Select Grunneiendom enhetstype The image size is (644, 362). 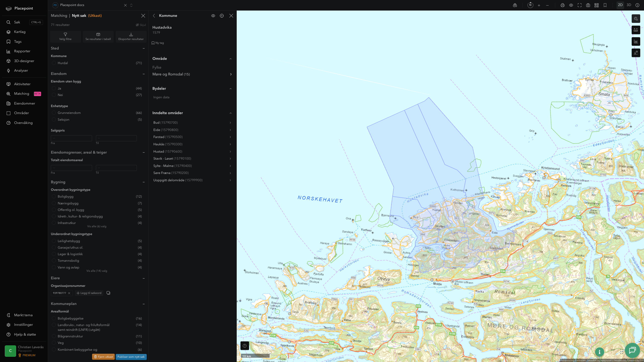(x=54, y=113)
